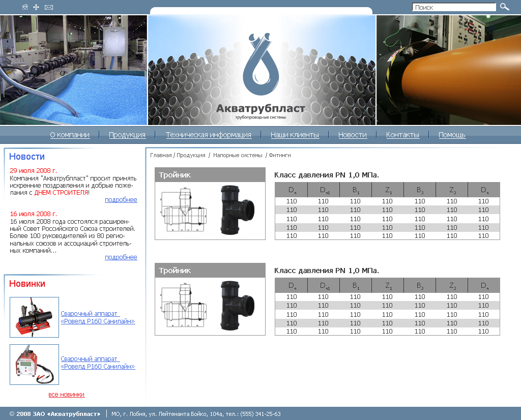
Task: Click the © 2008 ЗАО «Акватрубпласт» footer text
Action: coord(55,414)
